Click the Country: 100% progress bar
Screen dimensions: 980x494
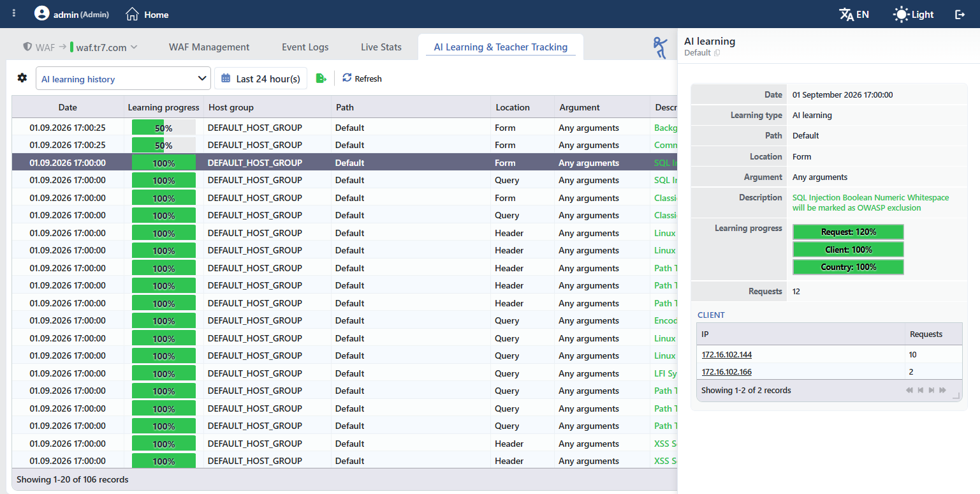point(848,267)
